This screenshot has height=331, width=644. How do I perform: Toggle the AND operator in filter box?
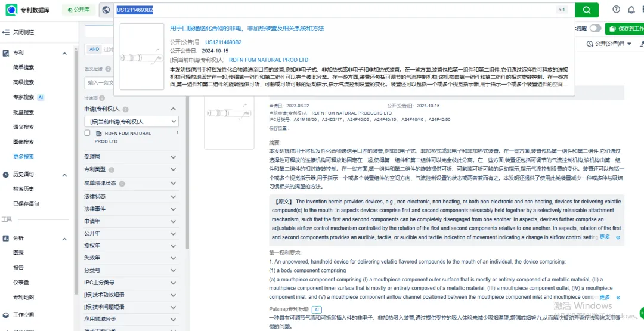pyautogui.click(x=94, y=49)
